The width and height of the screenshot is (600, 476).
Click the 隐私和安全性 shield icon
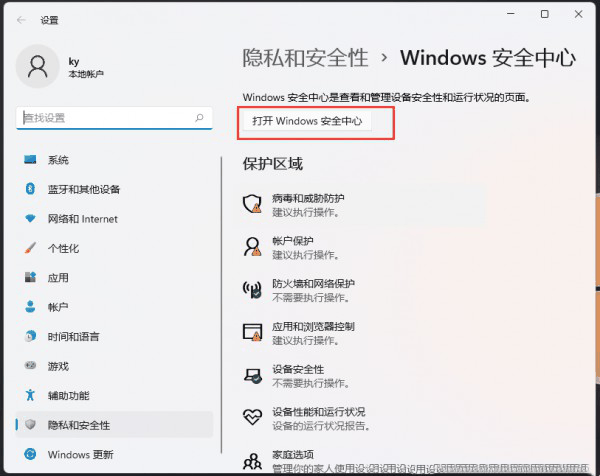[x=30, y=424]
